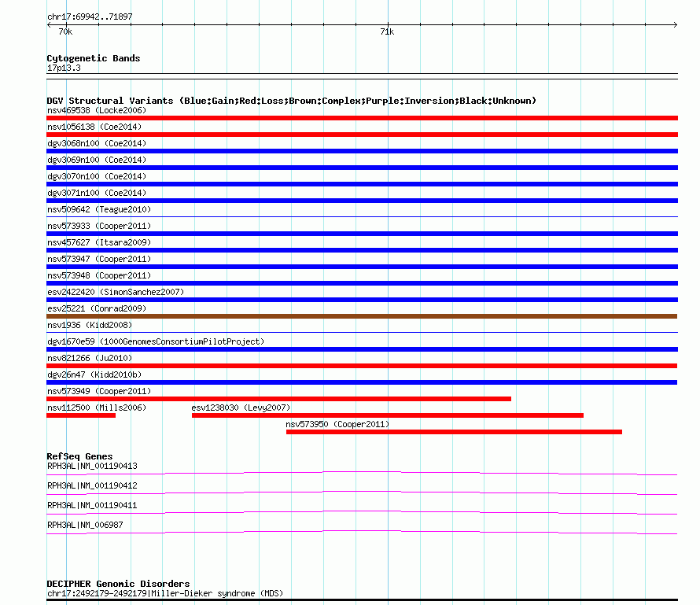Click nsv573933 (Cooper2011) label
The image size is (700, 605).
tap(99, 226)
